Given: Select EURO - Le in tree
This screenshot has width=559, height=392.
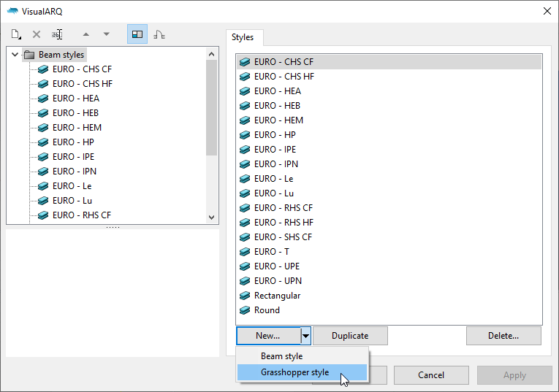Looking at the screenshot, I should 72,186.
